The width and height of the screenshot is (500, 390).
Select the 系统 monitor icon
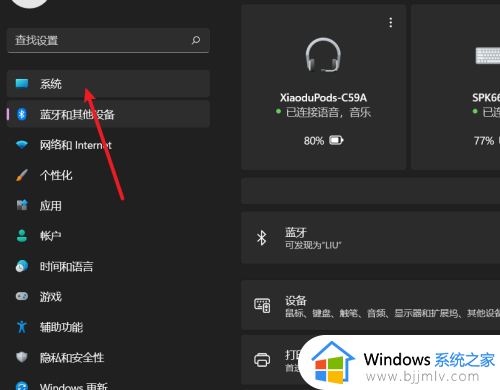[22, 83]
